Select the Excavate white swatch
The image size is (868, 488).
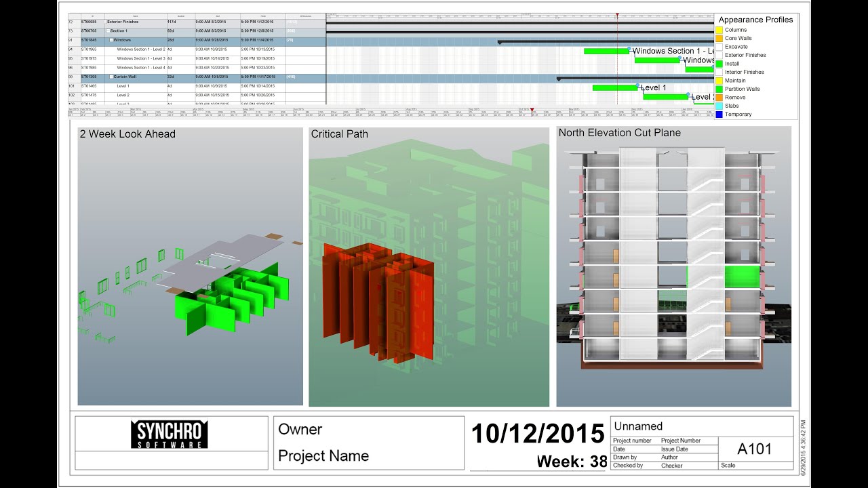719,47
